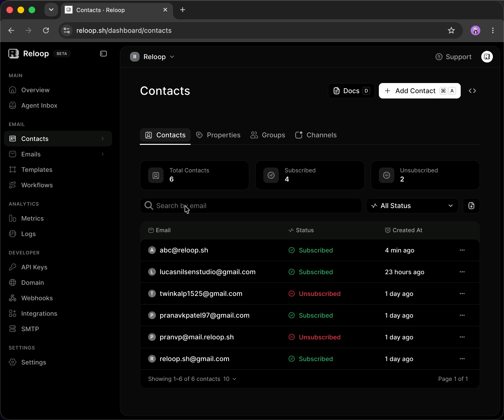Click the Created At column header
The width and height of the screenshot is (504, 420).
(403, 230)
